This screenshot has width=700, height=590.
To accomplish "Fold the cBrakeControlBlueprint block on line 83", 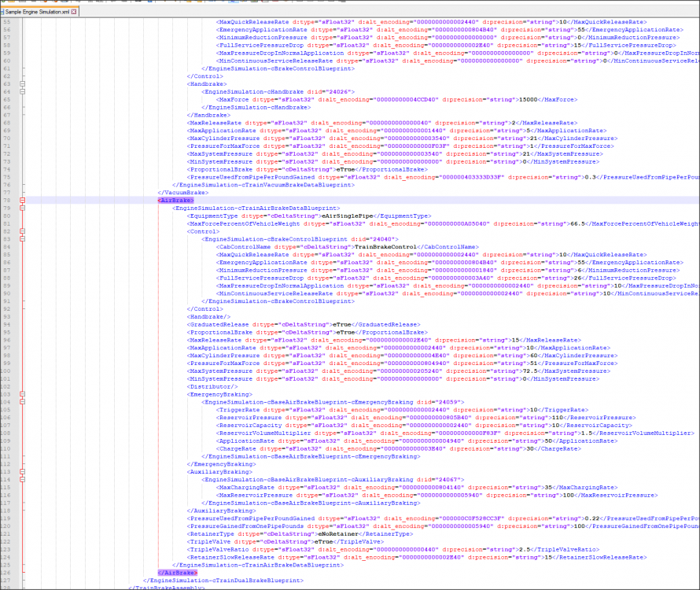I will pos(23,239).
